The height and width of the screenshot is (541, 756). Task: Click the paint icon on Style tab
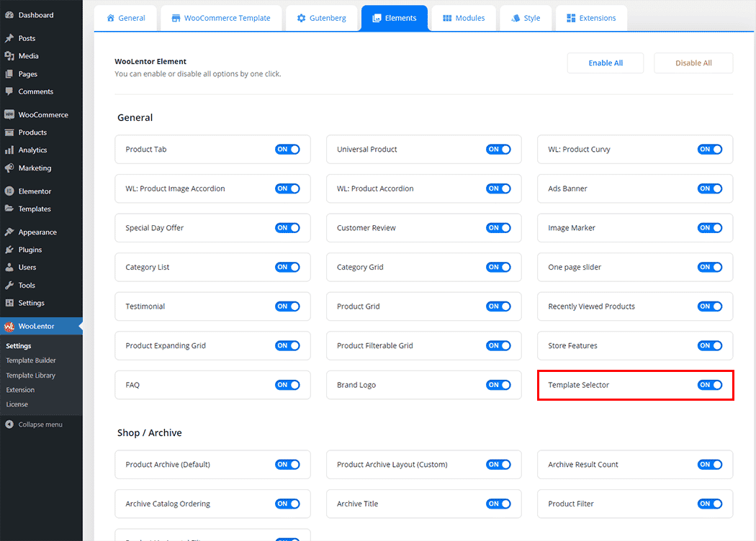tap(516, 18)
